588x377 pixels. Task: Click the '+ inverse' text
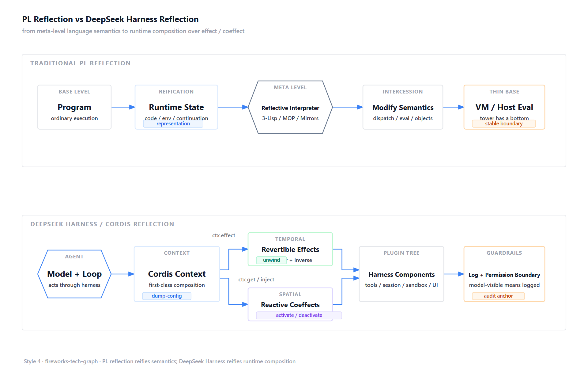pos(301,260)
